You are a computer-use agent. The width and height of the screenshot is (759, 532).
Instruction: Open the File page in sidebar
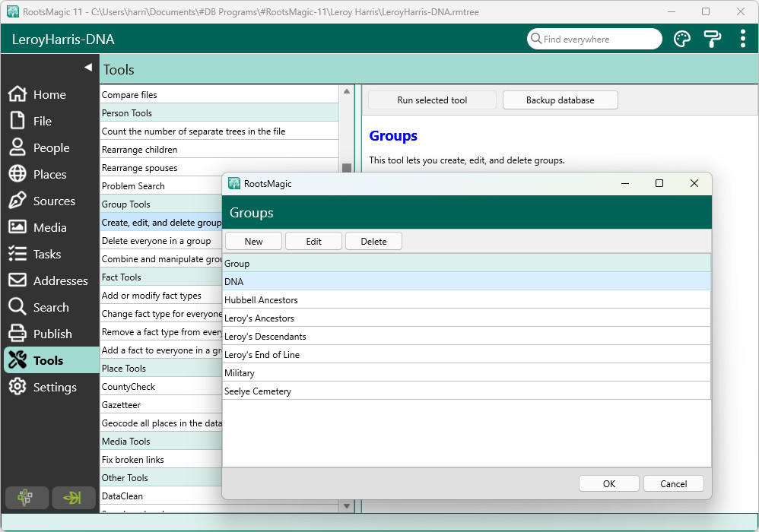pyautogui.click(x=50, y=121)
